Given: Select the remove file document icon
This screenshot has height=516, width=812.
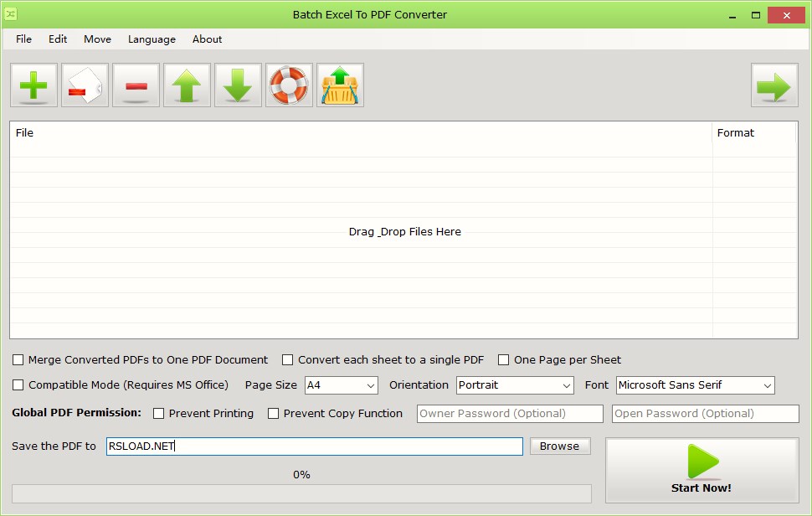Looking at the screenshot, I should click(x=85, y=85).
